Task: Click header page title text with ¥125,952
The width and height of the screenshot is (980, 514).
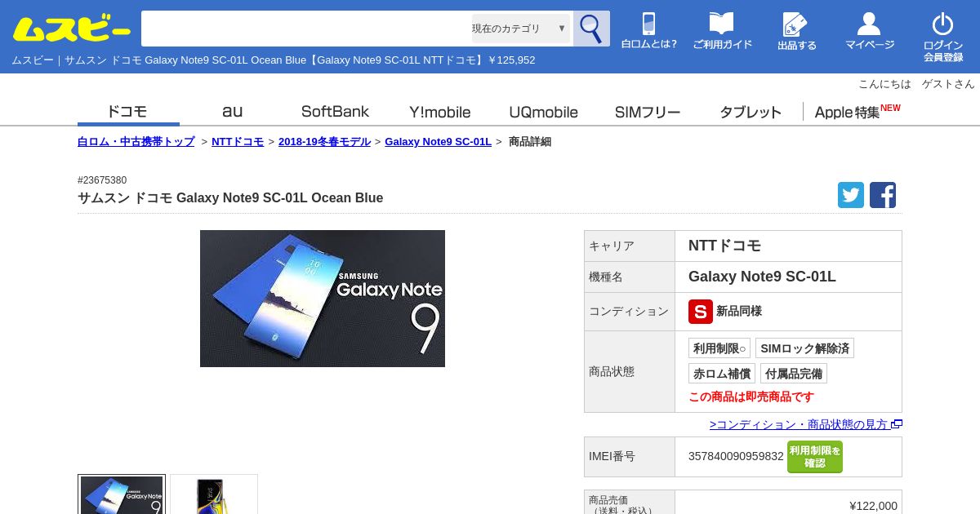Action: [x=274, y=60]
